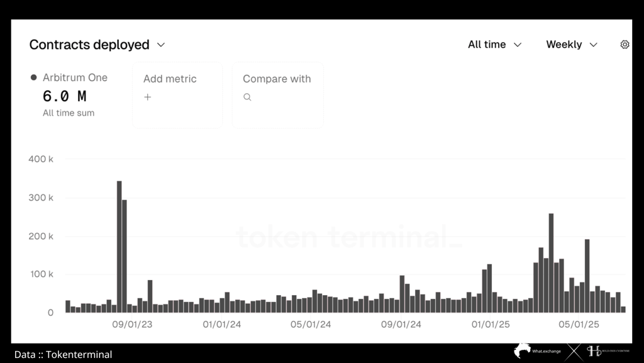Viewport: 644px width, 363px height.
Task: Click the 09/01/24 x-axis date label
Action: coord(401,325)
